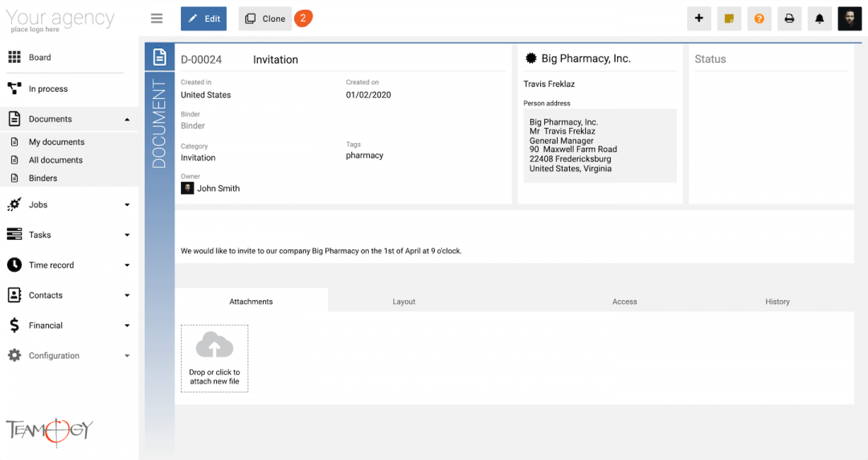Image resolution: width=868 pixels, height=460 pixels.
Task: Open the History tab
Action: [777, 302]
